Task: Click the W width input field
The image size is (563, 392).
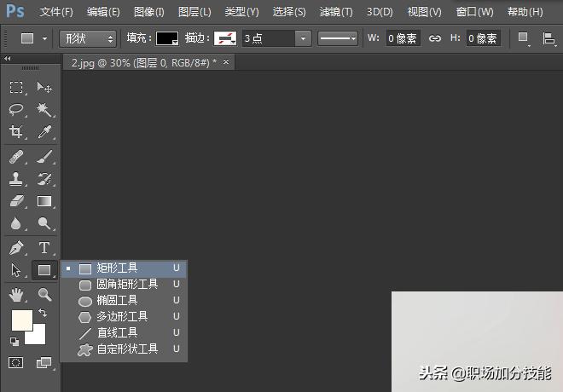Action: (x=403, y=38)
